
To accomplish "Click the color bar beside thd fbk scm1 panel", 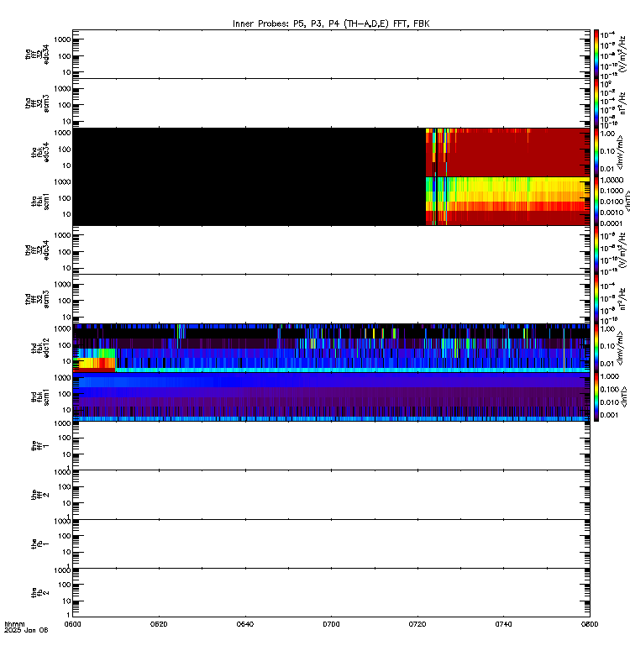I will (596, 396).
